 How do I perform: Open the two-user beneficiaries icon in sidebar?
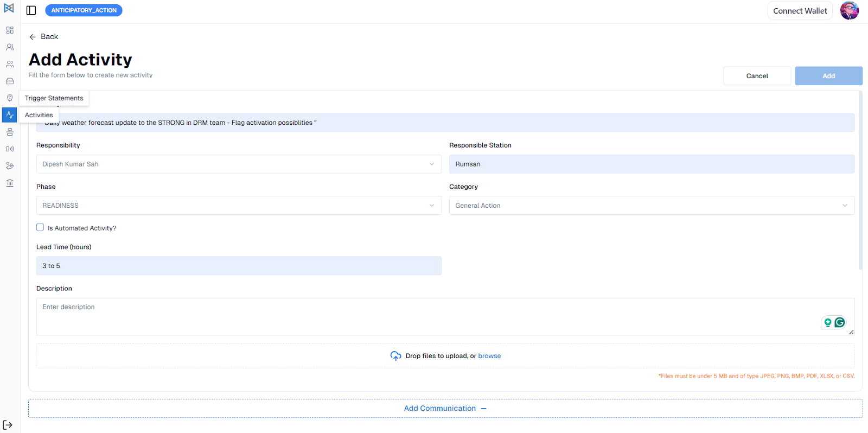click(x=10, y=47)
